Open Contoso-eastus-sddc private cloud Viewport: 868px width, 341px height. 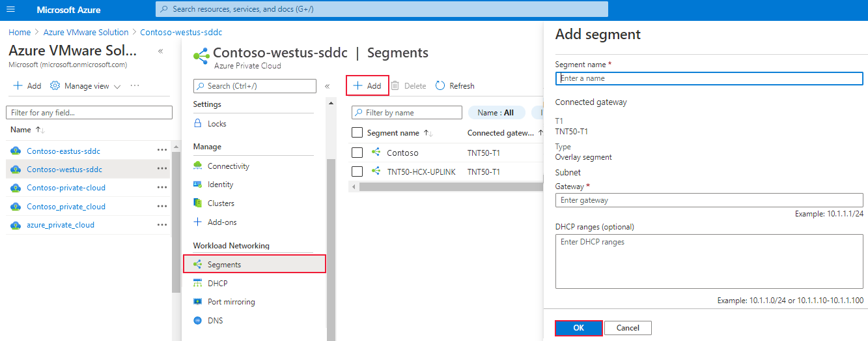(x=64, y=151)
